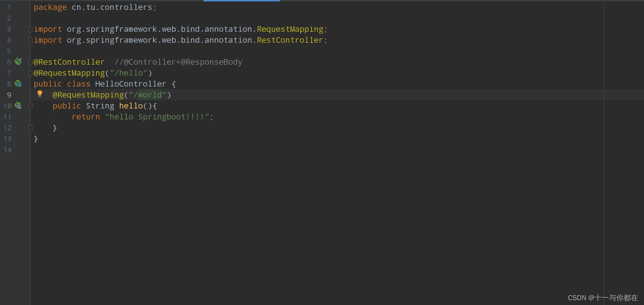Click the closing brace on line 12
Image resolution: width=644 pixels, height=305 pixels.
click(55, 128)
